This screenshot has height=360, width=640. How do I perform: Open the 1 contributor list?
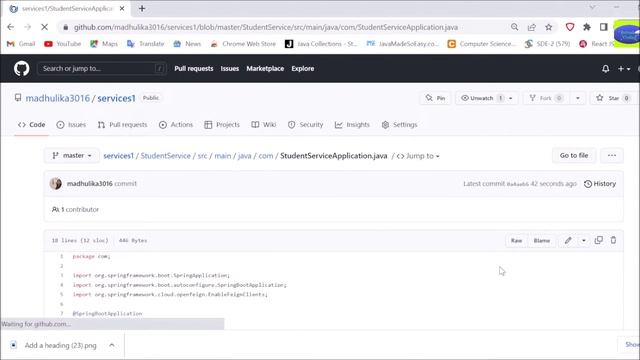pos(76,209)
